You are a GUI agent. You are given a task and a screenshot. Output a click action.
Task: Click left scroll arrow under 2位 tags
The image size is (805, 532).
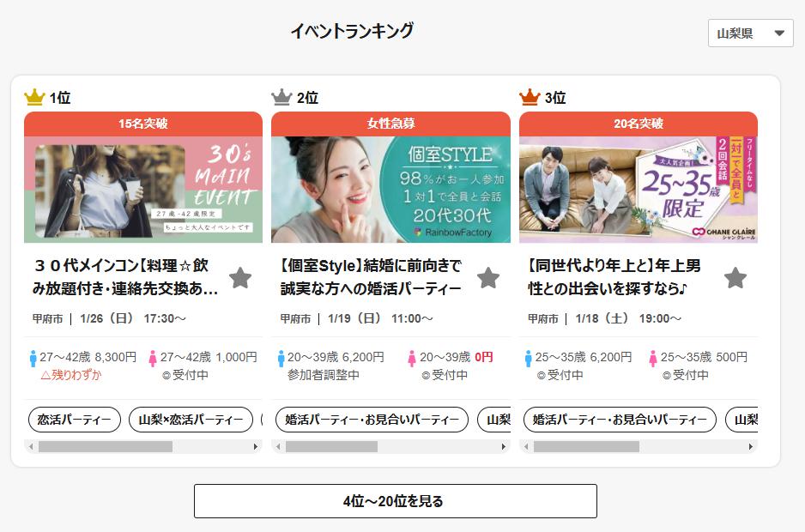[x=278, y=447]
